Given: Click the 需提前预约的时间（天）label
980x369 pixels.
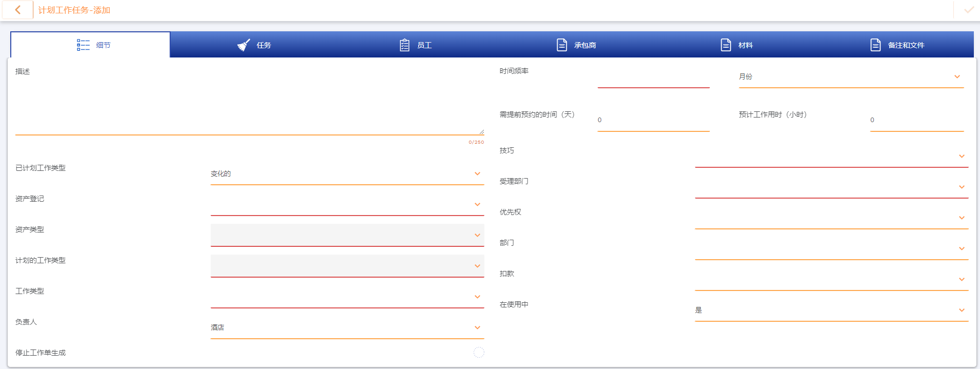Looking at the screenshot, I should click(537, 114).
